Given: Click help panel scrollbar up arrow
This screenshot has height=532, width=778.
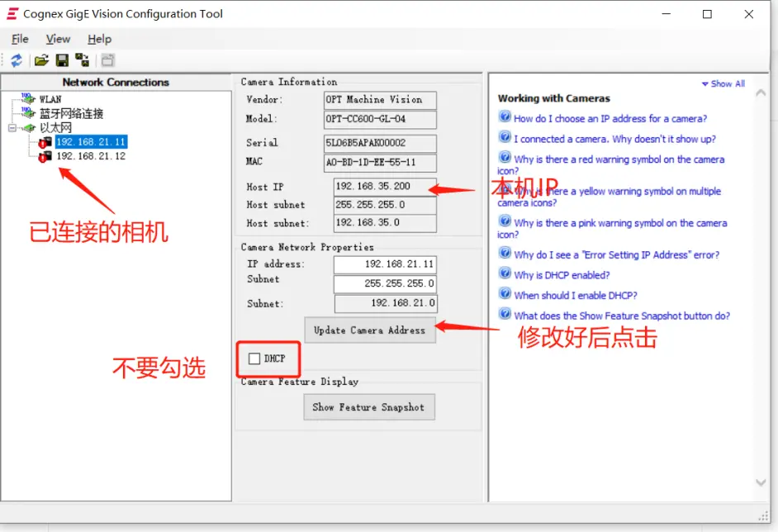Looking at the screenshot, I should 760,93.
